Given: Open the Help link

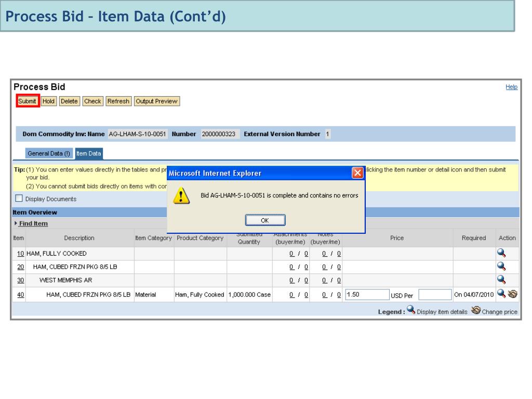Looking at the screenshot, I should pyautogui.click(x=511, y=87).
